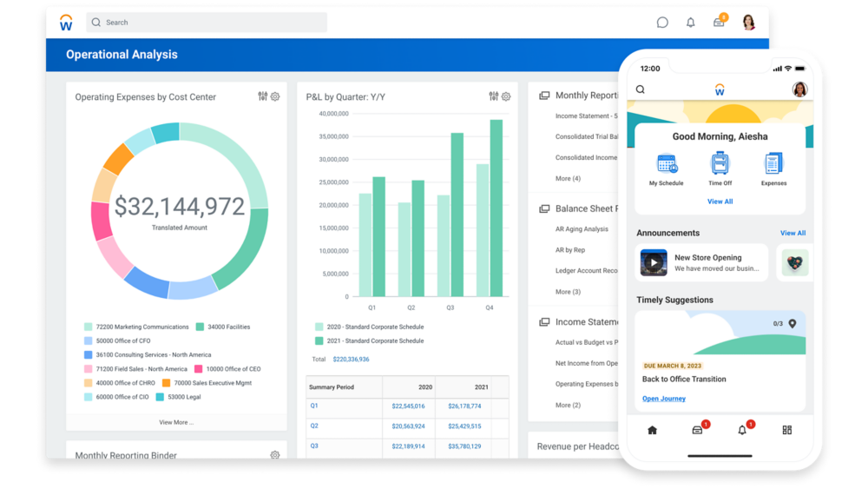Click the Income Statement section icon
The height and width of the screenshot is (489, 868).
point(544,321)
